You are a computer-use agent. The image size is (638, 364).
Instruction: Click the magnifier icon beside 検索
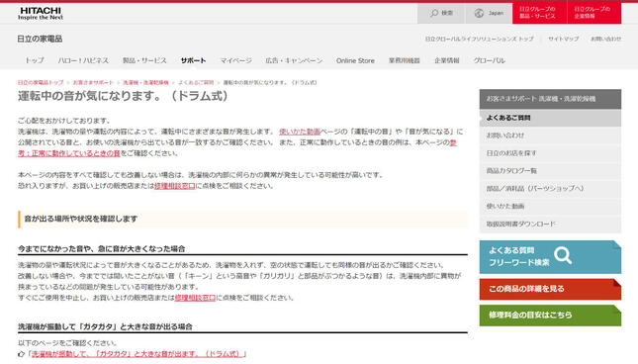click(434, 13)
